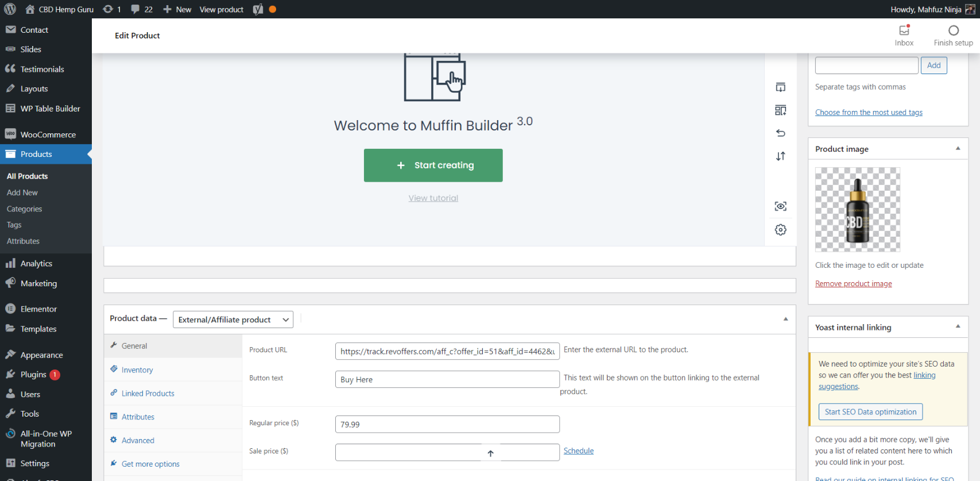This screenshot has width=980, height=481.
Task: Click CBD Hemp Guru site name
Action: 59,9
